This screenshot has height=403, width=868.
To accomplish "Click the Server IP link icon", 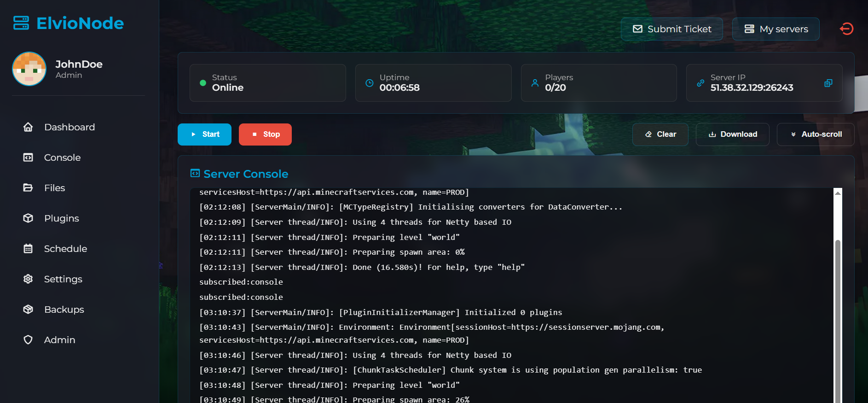I will (700, 83).
